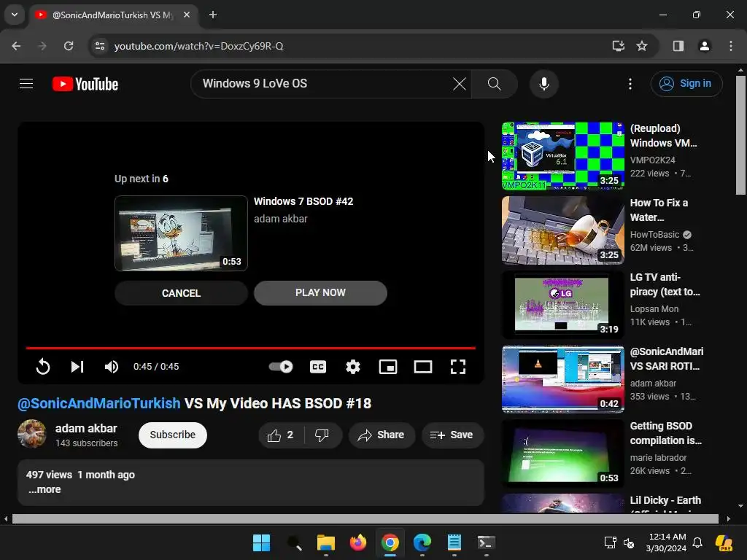
Task: Open Chrome side panel
Action: click(x=678, y=46)
